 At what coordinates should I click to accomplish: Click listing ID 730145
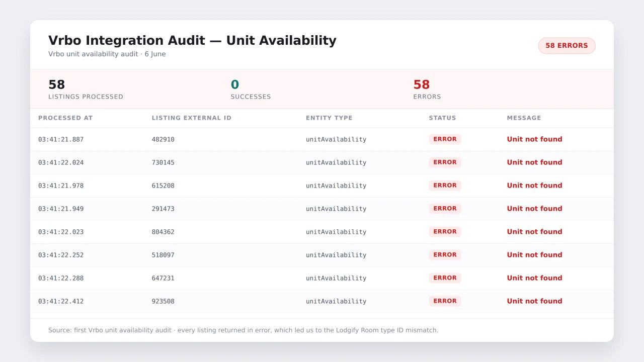pos(163,162)
